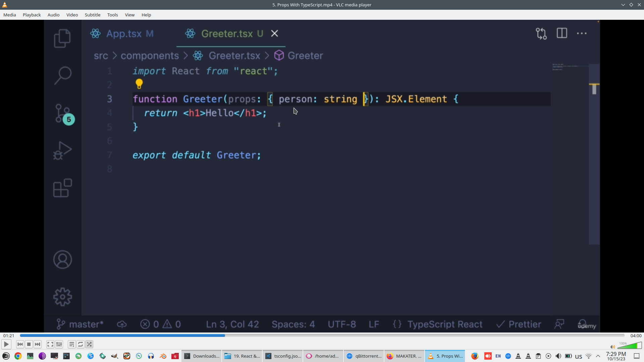Seek on the video progress bar
The height and width of the screenshot is (362, 644).
pos(322,336)
